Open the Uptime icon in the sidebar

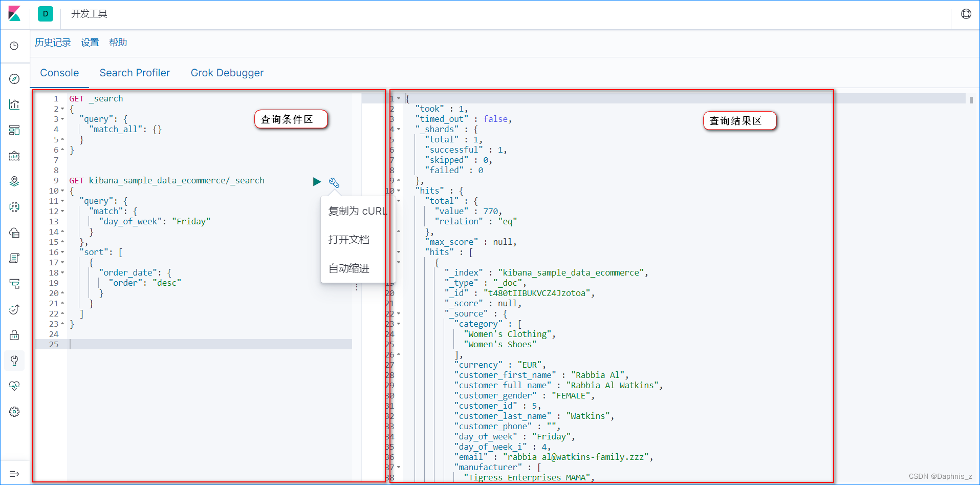tap(14, 309)
